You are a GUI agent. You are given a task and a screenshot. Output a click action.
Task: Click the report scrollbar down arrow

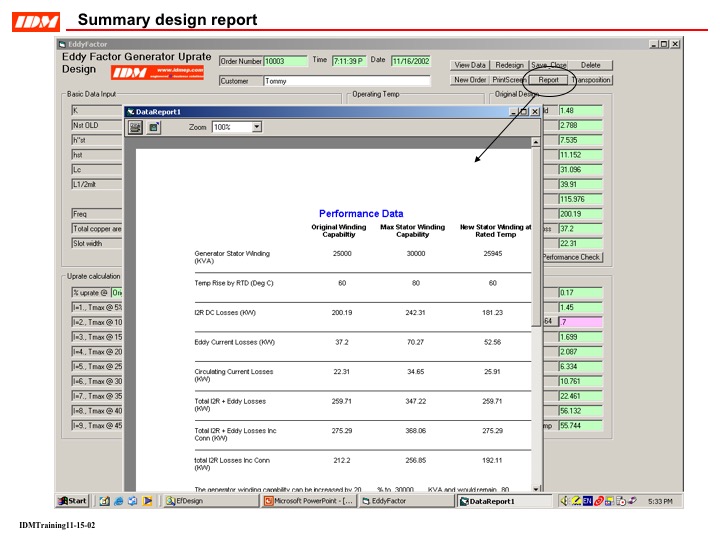pyautogui.click(x=537, y=488)
